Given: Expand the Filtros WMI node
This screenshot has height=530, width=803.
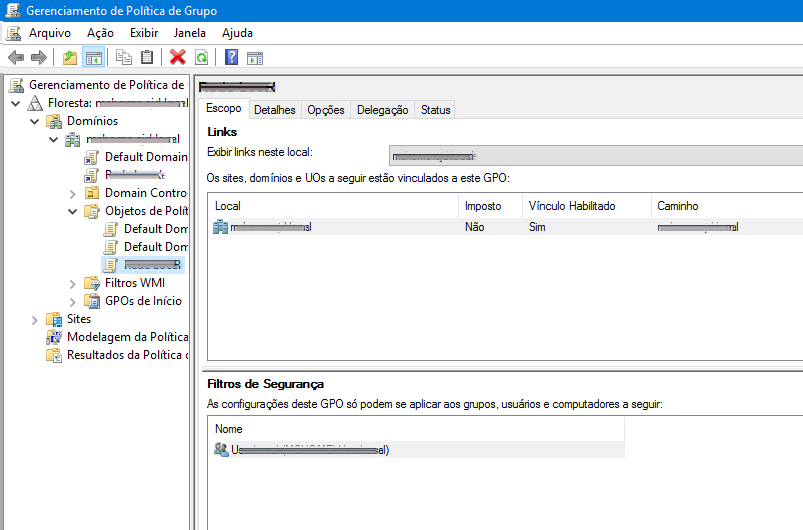Looking at the screenshot, I should click(73, 283).
